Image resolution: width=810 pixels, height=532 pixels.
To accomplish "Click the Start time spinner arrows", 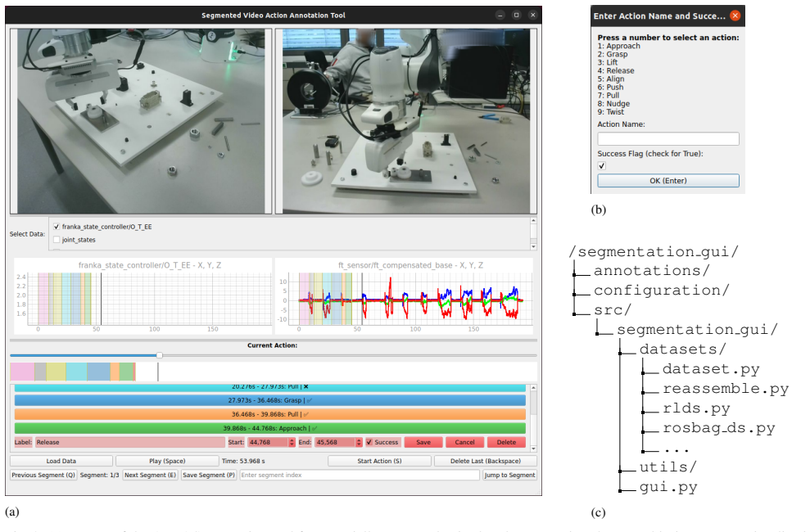I will point(292,442).
